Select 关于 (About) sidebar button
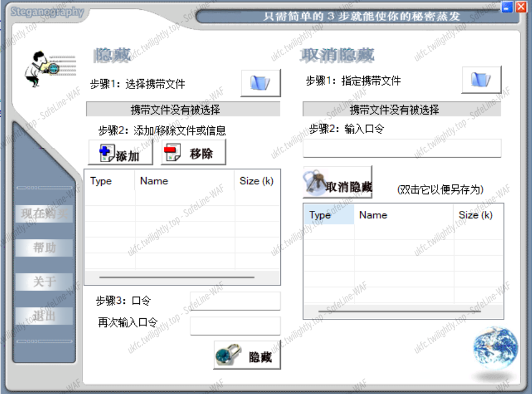Screen dimensions: 532x394 coord(45,282)
